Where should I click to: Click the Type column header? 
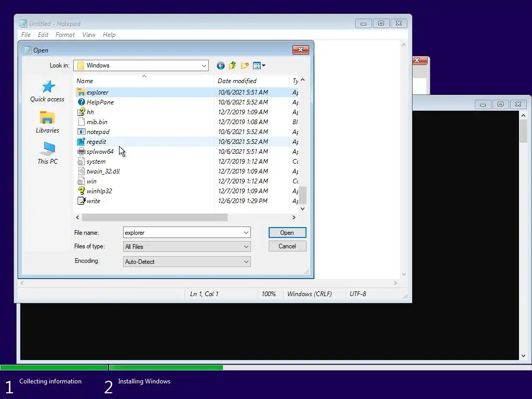[x=294, y=81]
